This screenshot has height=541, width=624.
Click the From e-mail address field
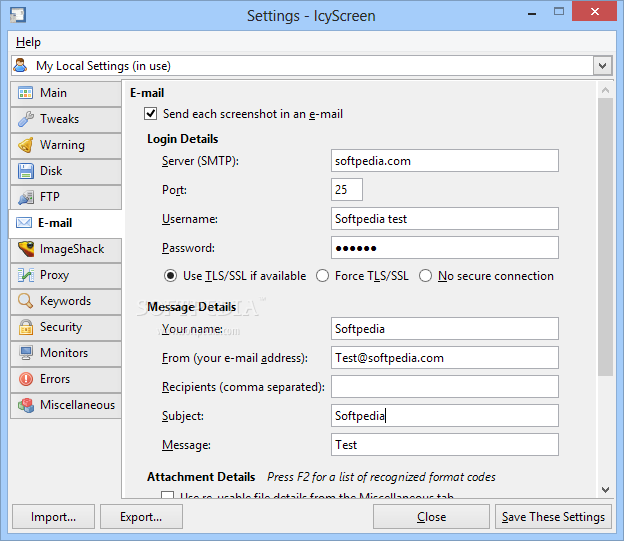click(x=445, y=357)
